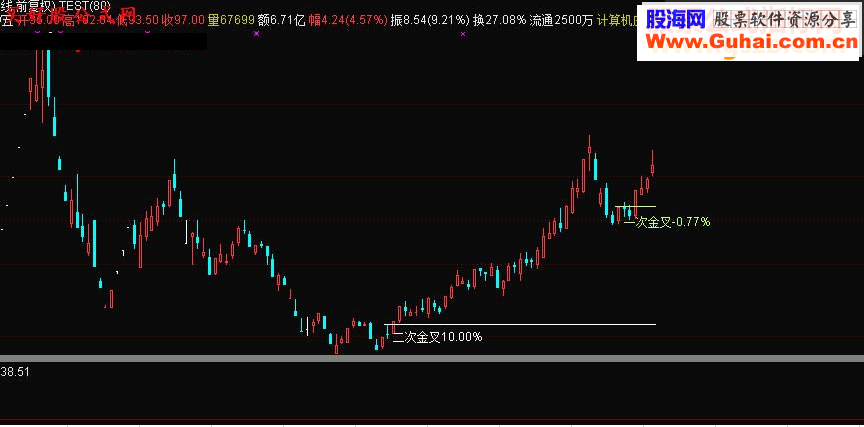Click the short yellow line above 一次金叉-0.77%

635,207
